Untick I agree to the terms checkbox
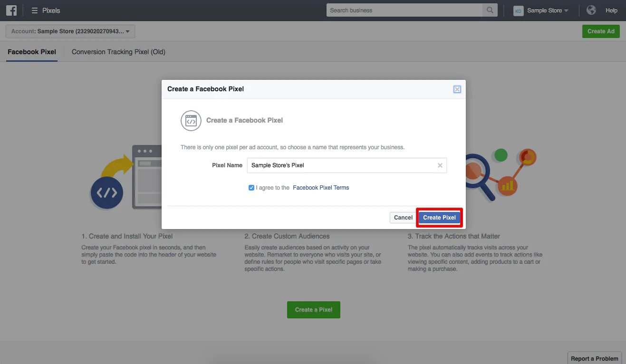 pyautogui.click(x=251, y=188)
